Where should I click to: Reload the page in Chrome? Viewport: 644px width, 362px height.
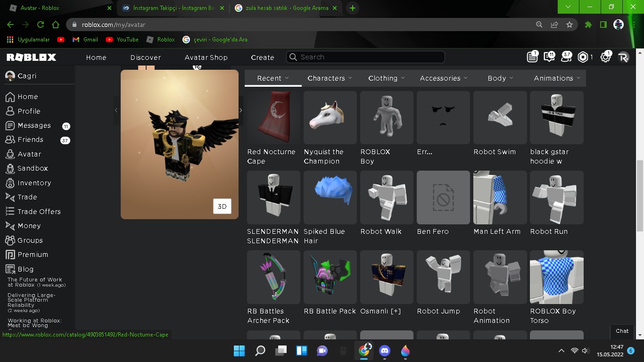(x=41, y=25)
